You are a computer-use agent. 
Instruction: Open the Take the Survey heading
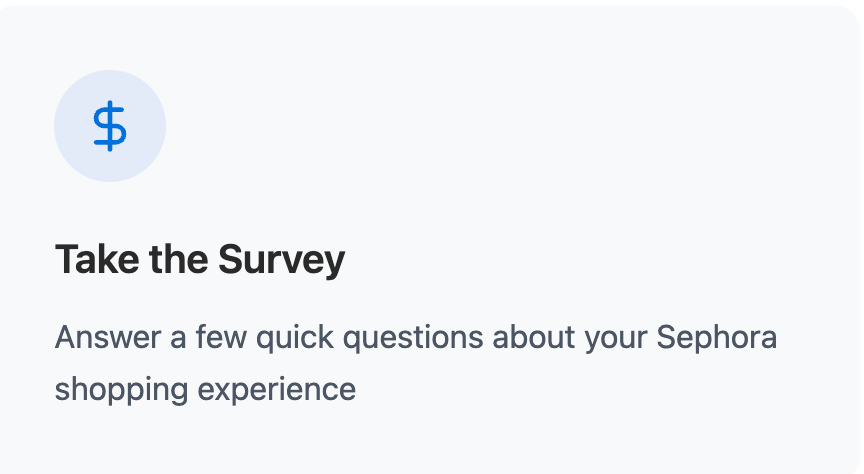[199, 260]
